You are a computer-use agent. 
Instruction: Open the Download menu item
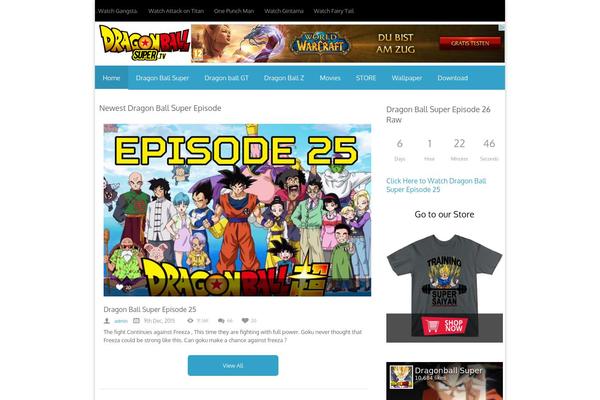coord(453,78)
